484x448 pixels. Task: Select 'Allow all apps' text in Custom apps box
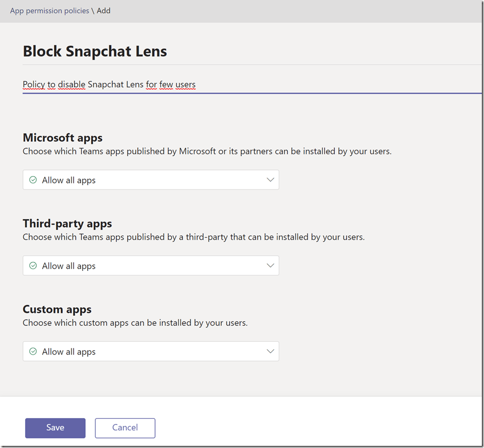pos(69,352)
